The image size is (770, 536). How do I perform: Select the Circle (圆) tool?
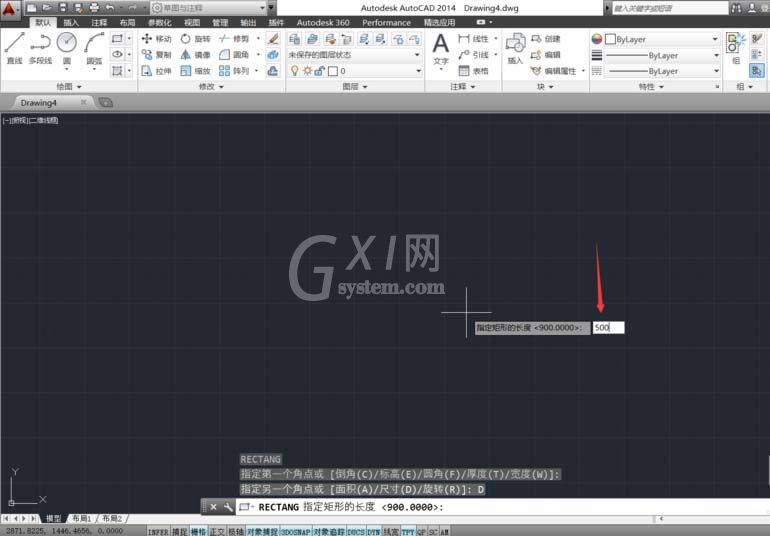[x=67, y=48]
